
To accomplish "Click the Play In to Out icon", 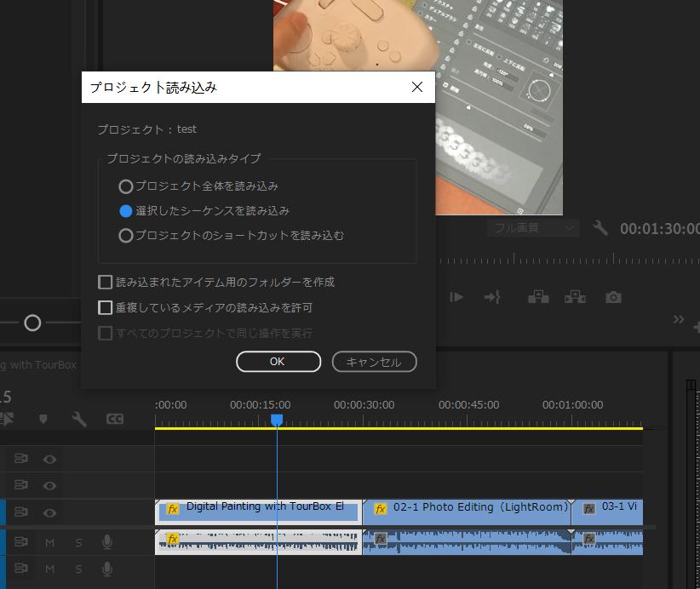I will tap(456, 296).
